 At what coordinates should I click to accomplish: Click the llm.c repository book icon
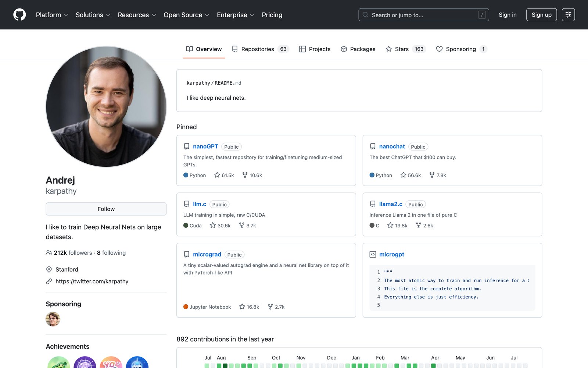pos(187,204)
